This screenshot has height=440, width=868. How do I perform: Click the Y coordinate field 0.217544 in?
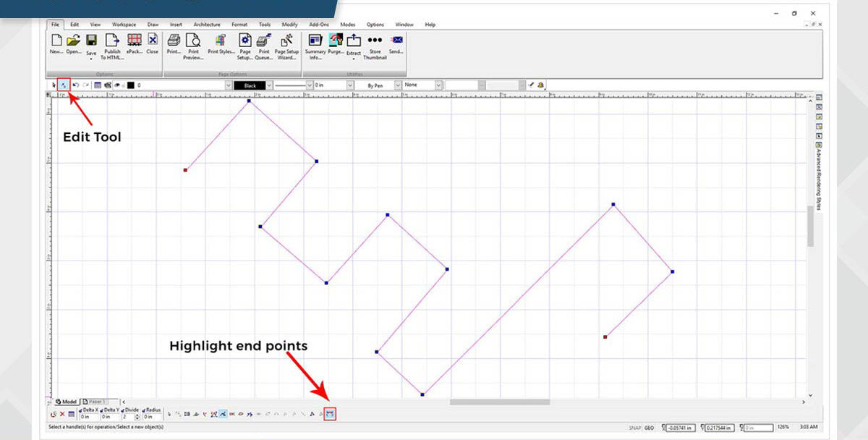click(x=719, y=428)
